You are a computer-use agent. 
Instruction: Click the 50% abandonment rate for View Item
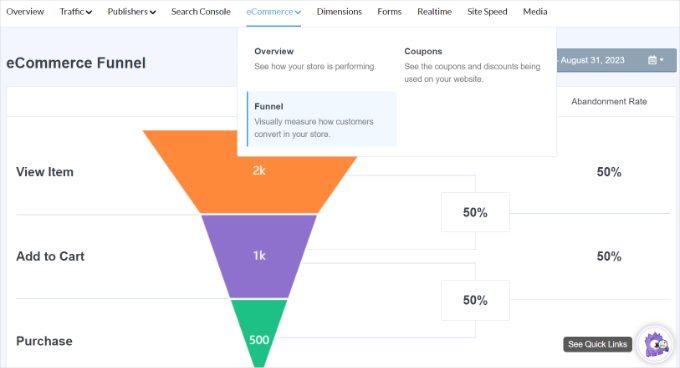(x=609, y=172)
